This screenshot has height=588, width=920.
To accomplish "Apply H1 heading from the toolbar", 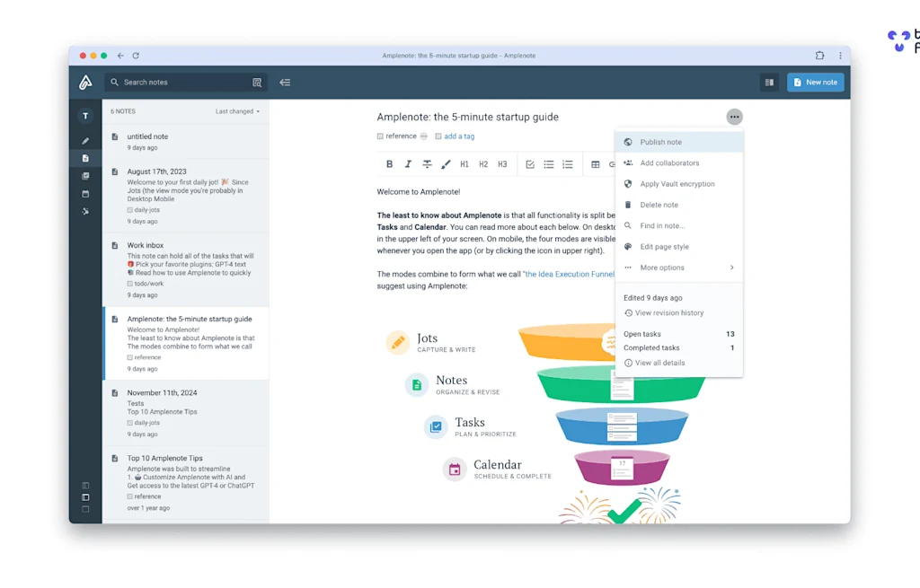I will click(464, 163).
